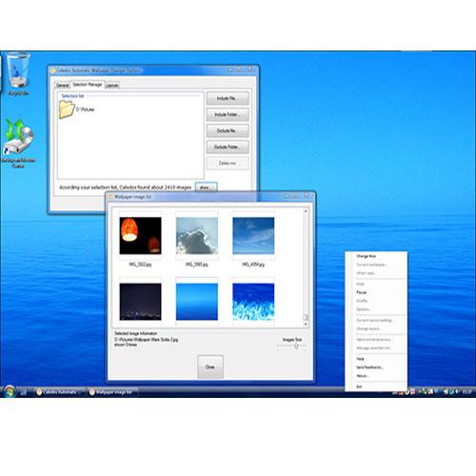Select the blue flames wallpaper thumbnail
Viewport: 476px width, 476px height.
coord(253,302)
